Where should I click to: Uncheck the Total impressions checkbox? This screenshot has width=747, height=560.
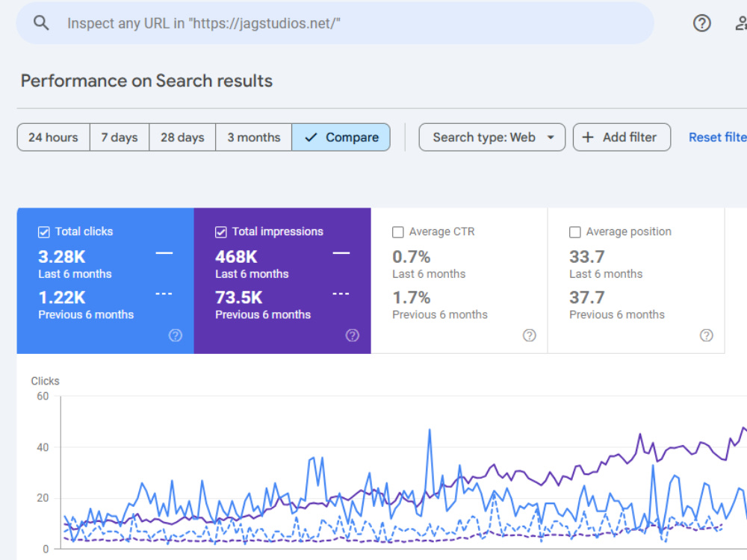pyautogui.click(x=220, y=232)
